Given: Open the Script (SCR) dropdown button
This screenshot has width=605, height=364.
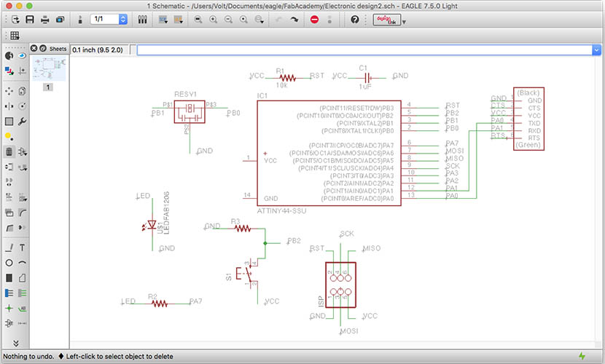Looking at the screenshot, I should [x=163, y=19].
